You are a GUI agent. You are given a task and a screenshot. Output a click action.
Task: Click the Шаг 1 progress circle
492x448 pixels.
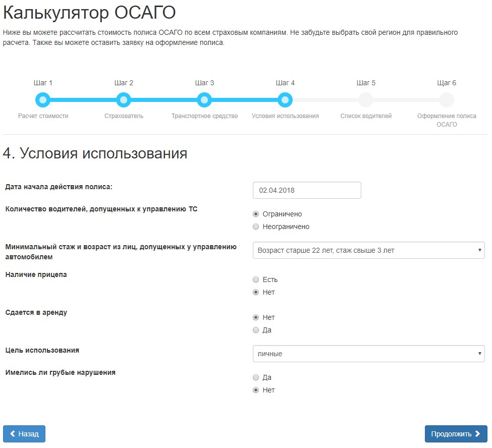pyautogui.click(x=43, y=99)
